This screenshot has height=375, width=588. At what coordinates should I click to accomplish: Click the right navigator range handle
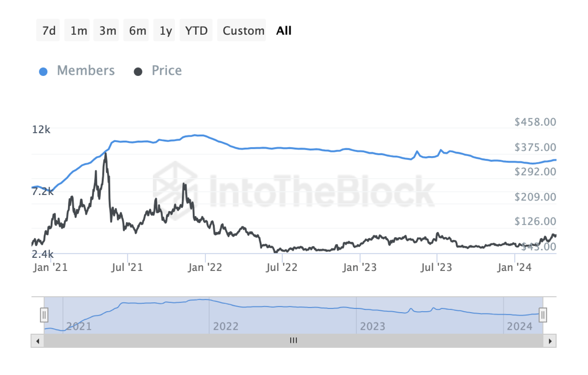[543, 315]
